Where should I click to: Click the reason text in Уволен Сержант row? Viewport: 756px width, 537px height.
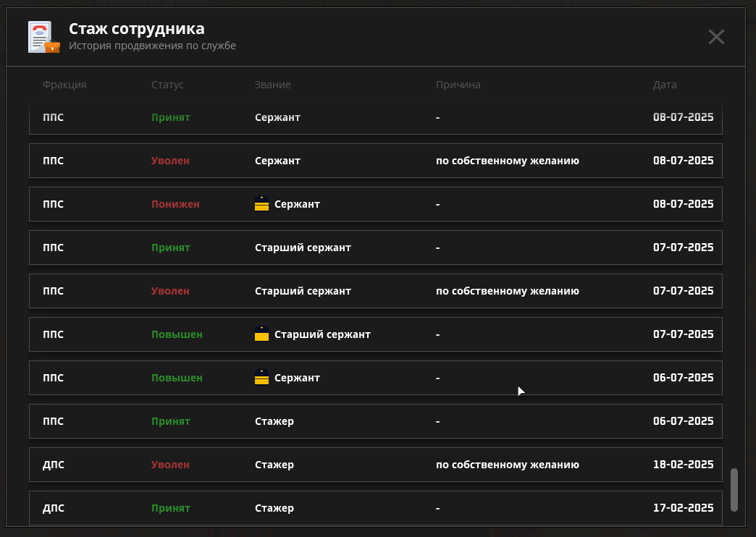pyautogui.click(x=507, y=161)
